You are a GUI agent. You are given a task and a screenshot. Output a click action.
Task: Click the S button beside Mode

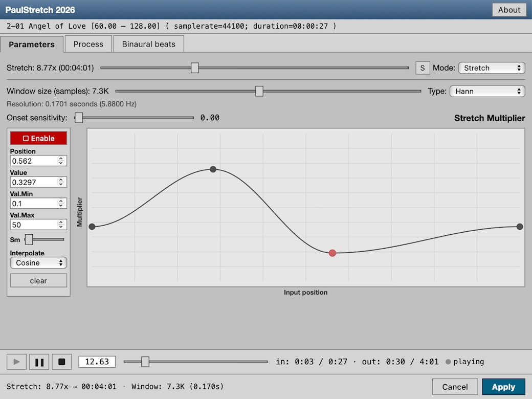click(423, 68)
